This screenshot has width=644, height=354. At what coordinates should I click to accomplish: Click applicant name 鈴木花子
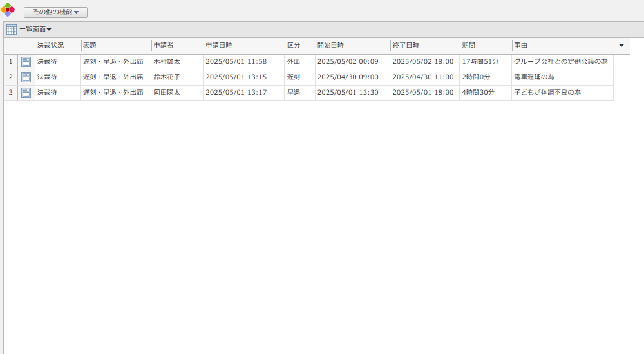coord(167,77)
